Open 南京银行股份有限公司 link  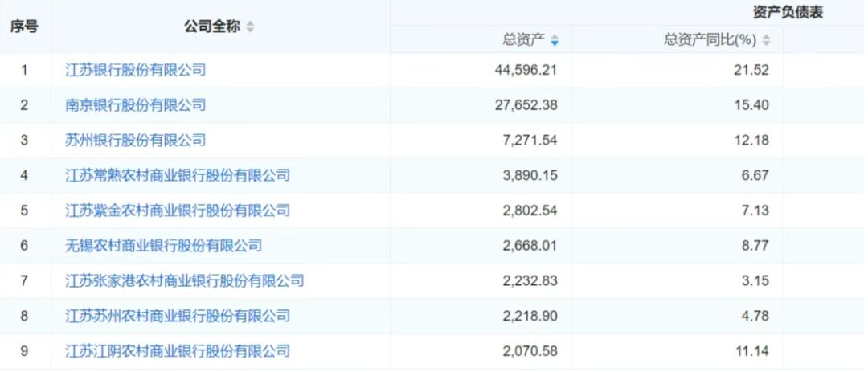click(136, 105)
